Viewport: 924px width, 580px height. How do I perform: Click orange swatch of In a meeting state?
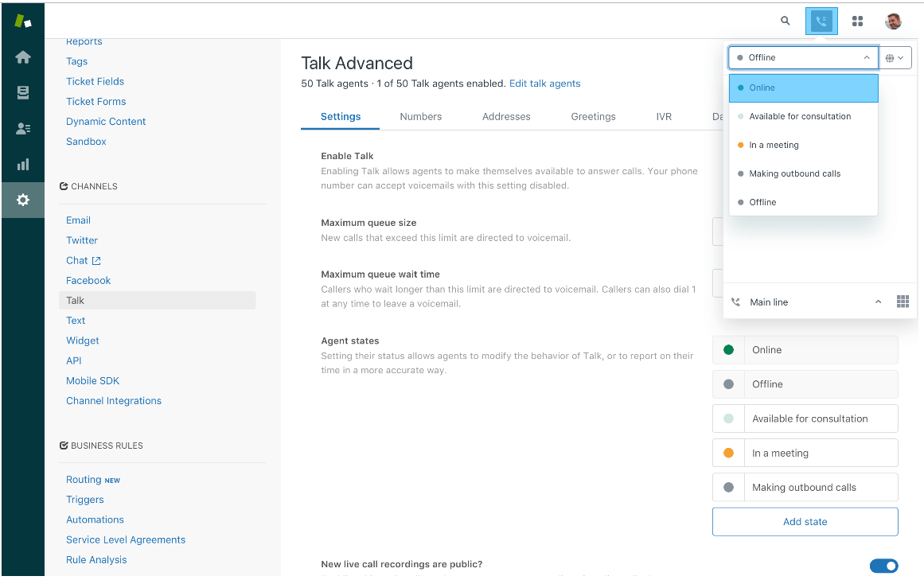[x=728, y=453]
